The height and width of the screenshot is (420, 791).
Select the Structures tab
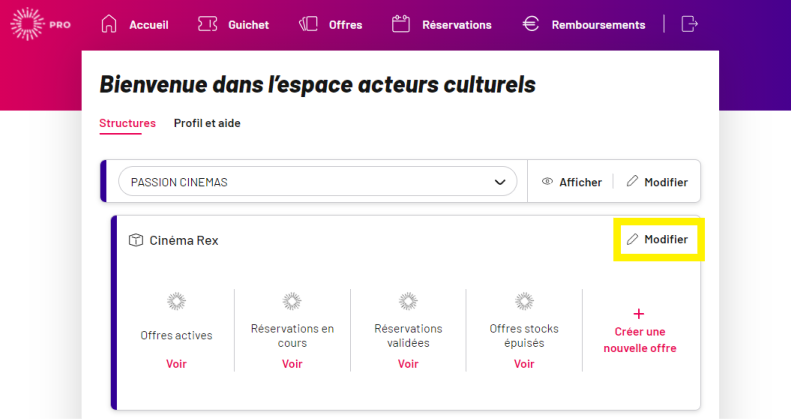click(x=127, y=123)
